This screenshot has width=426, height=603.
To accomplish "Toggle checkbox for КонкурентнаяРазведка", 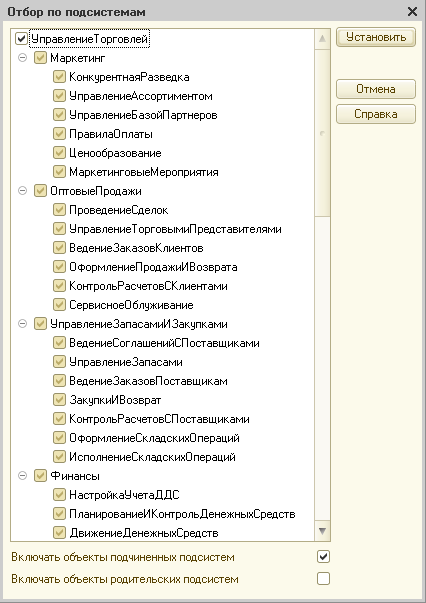I will point(59,77).
